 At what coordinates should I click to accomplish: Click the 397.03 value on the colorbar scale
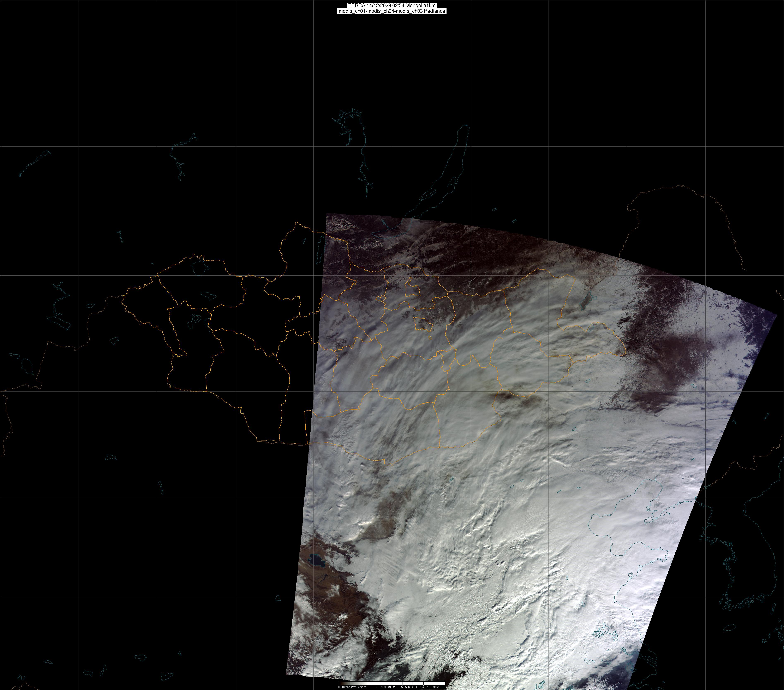(x=381, y=687)
